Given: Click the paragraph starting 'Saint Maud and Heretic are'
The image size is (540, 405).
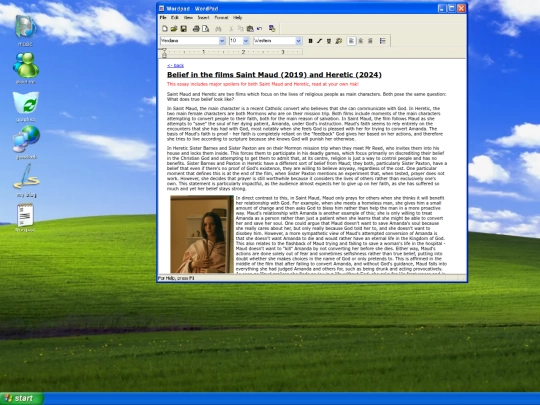Looking at the screenshot, I should (307, 96).
